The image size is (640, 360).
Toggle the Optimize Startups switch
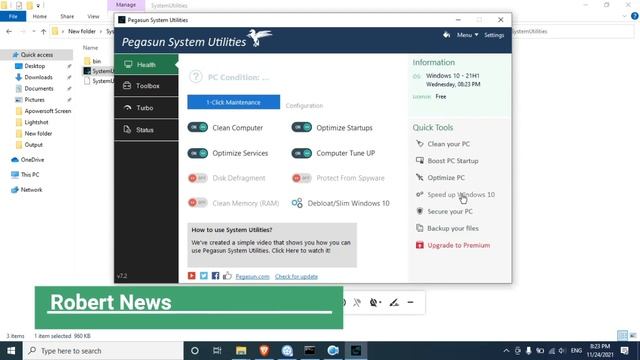point(302,127)
